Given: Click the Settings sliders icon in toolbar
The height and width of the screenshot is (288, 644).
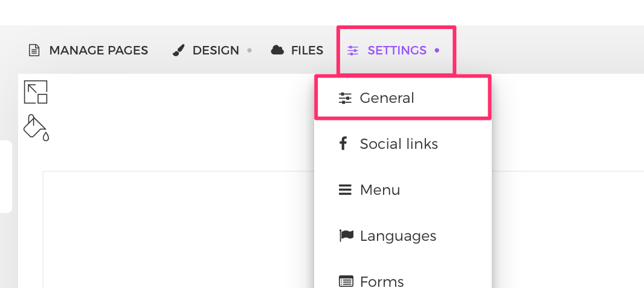Looking at the screenshot, I should (353, 50).
